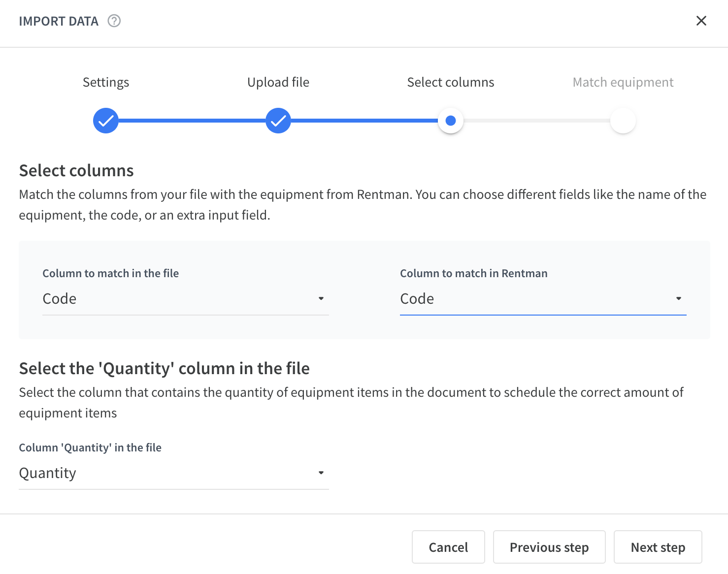Select the Settings step label
Image resolution: width=728 pixels, height=574 pixels.
(x=106, y=82)
